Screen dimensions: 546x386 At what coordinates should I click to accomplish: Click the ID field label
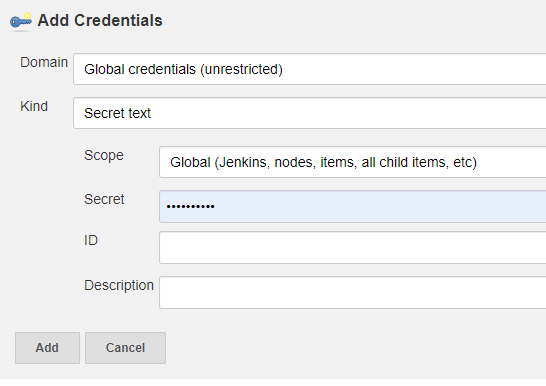point(91,240)
